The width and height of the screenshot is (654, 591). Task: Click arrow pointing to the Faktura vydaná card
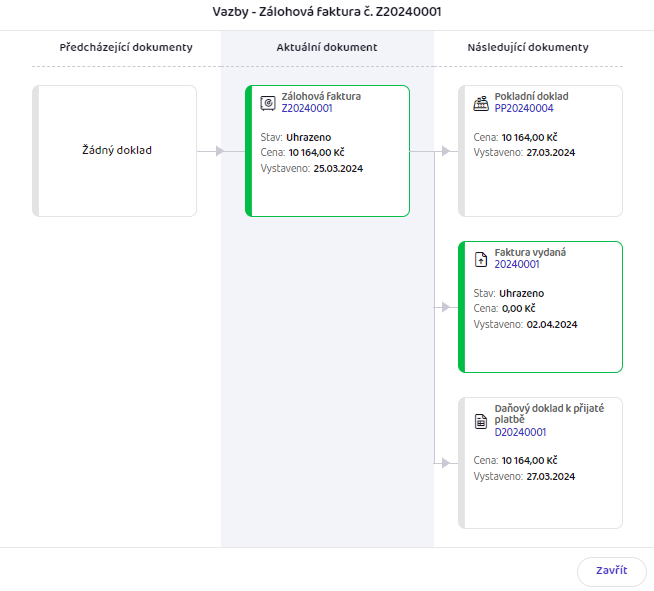445,307
